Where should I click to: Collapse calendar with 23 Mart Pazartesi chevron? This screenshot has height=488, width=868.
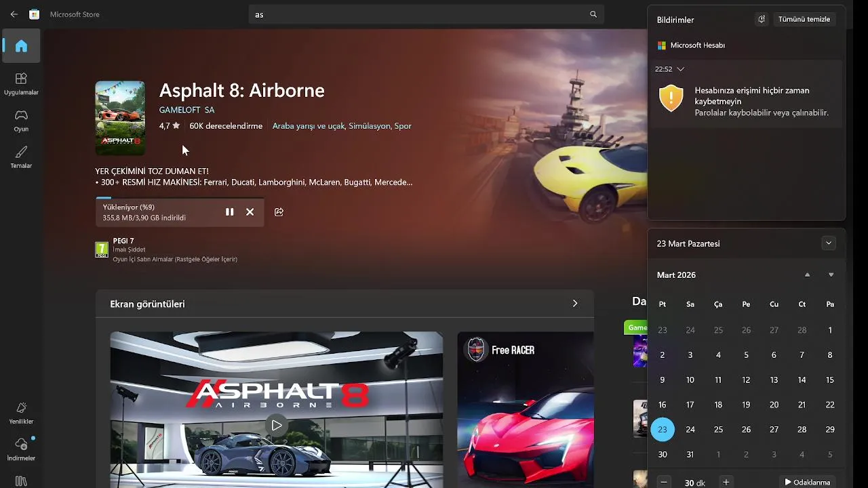[829, 243]
